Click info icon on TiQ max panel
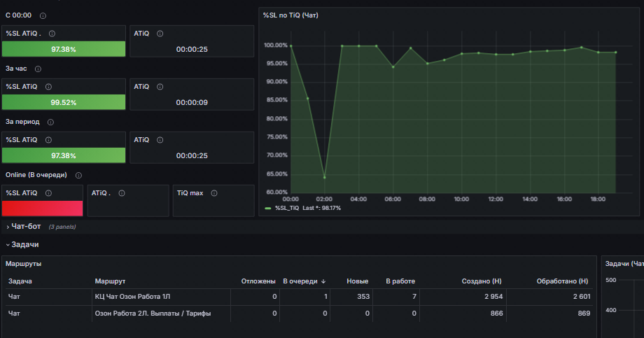Viewport: 644px width, 338px height. [x=214, y=193]
